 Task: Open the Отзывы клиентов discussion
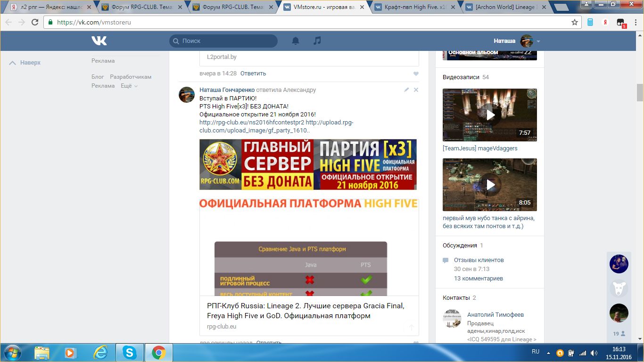[479, 260]
